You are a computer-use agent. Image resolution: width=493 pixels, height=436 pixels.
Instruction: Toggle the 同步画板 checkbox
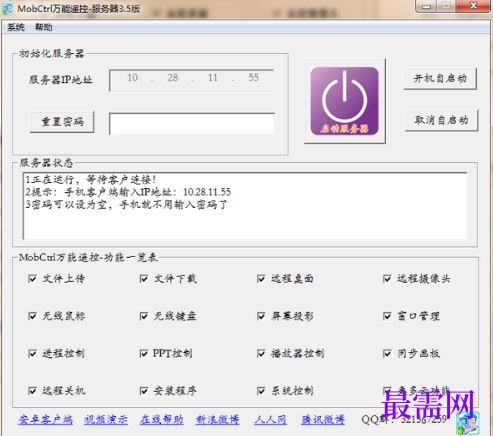click(387, 353)
